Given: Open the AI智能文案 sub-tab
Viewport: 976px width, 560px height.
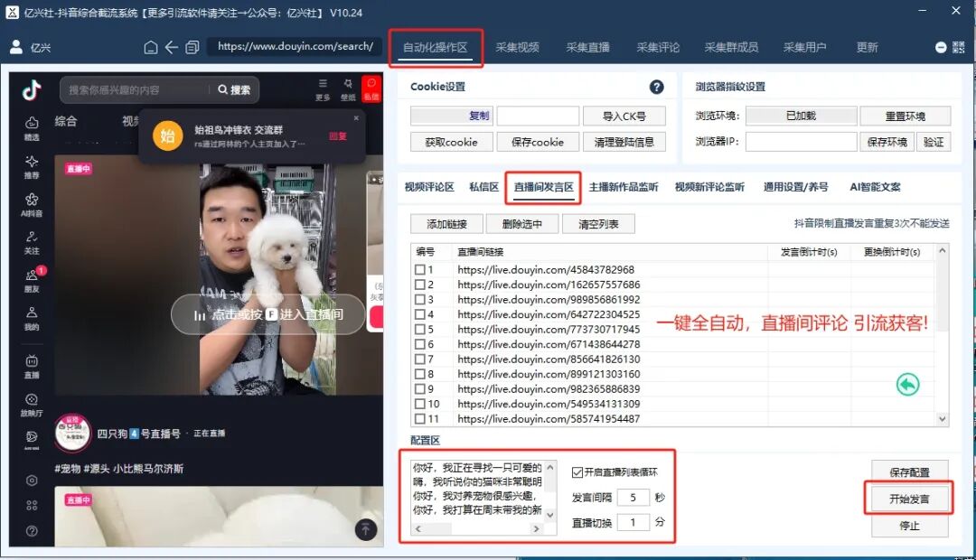Looking at the screenshot, I should pos(875,187).
